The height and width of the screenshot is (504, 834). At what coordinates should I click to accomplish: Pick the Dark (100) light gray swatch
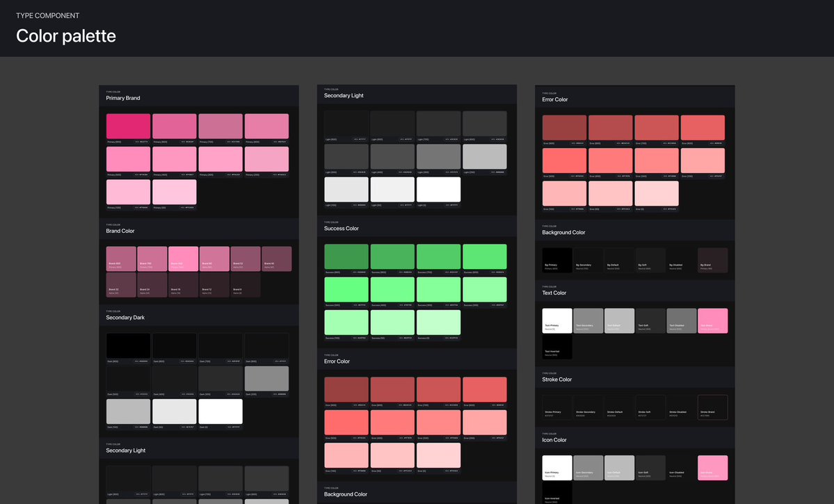128,412
